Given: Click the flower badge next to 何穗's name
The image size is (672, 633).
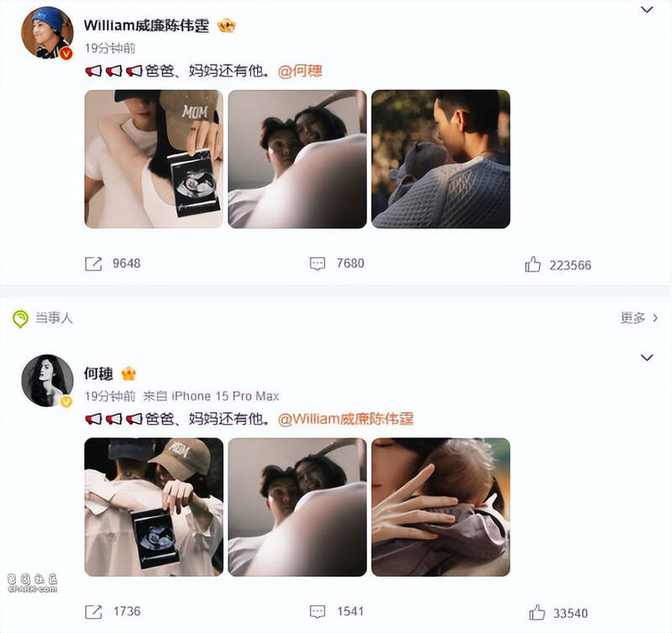Looking at the screenshot, I should click(129, 374).
